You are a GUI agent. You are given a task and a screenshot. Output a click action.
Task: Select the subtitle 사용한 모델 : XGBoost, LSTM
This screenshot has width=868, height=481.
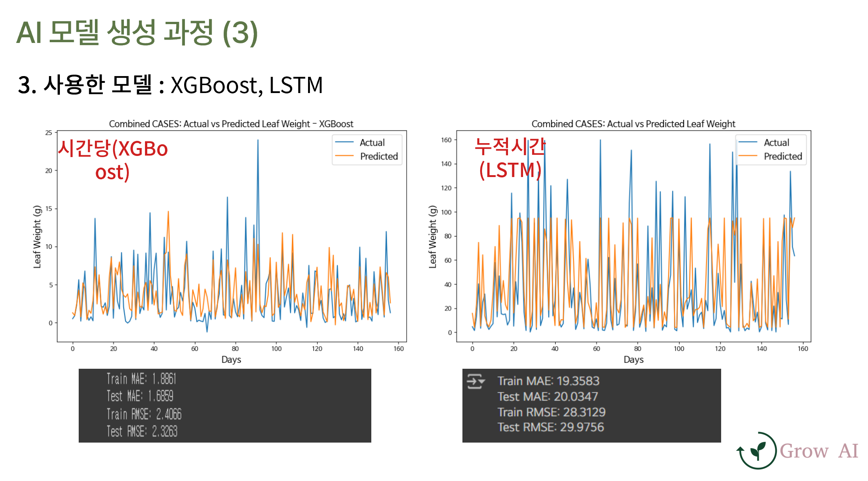170,85
